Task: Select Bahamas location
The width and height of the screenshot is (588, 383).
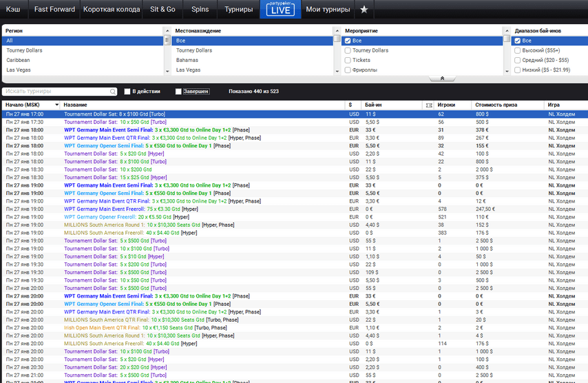Action: [252, 60]
